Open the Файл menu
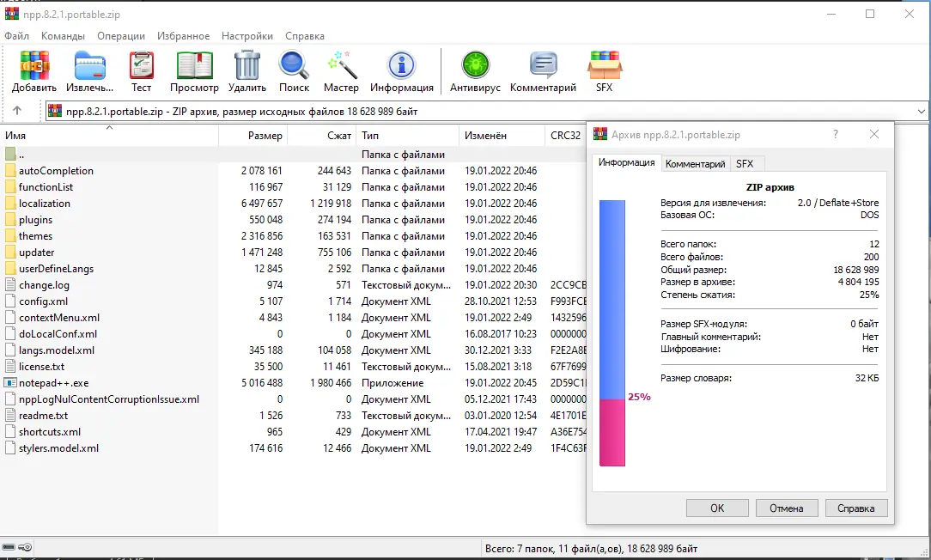931x560 pixels. click(16, 35)
